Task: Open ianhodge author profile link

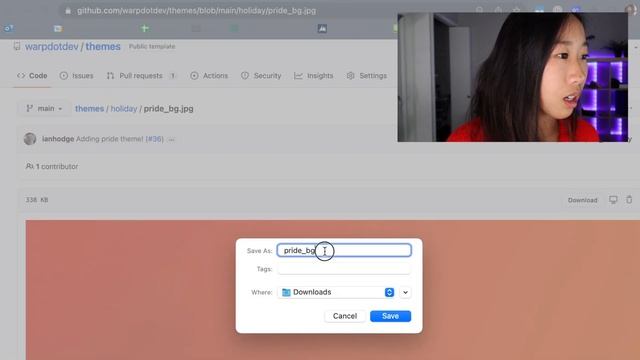Action: [x=58, y=139]
